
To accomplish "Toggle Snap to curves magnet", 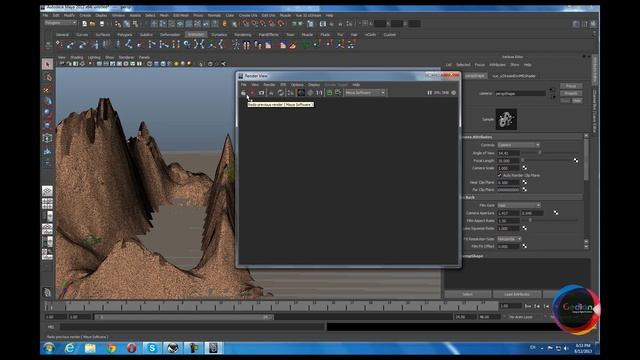I will tap(255, 24).
